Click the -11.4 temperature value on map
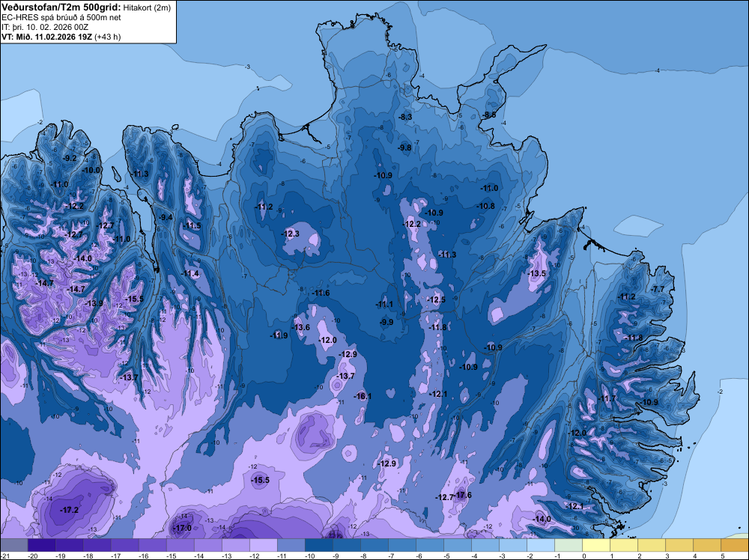The image size is (749, 560). coord(190,273)
